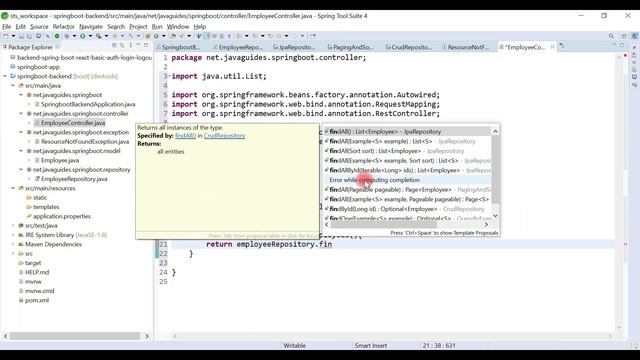The height and width of the screenshot is (360, 640).
Task: Show the hidden editor tabs list
Action: click(562, 46)
